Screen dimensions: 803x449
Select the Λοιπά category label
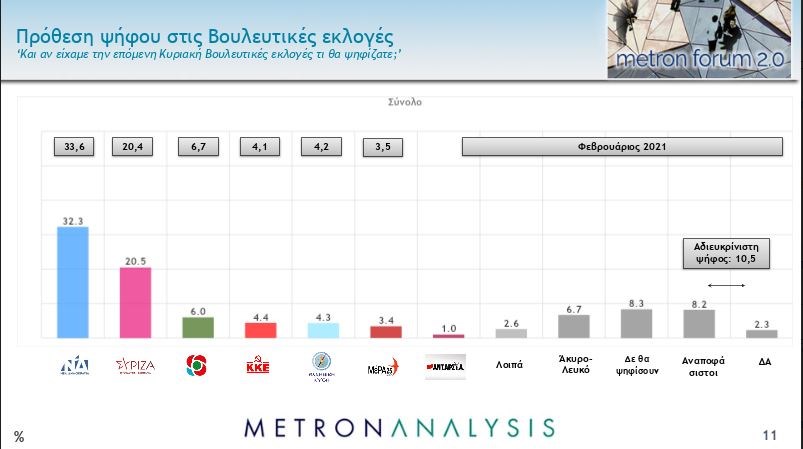tap(510, 366)
